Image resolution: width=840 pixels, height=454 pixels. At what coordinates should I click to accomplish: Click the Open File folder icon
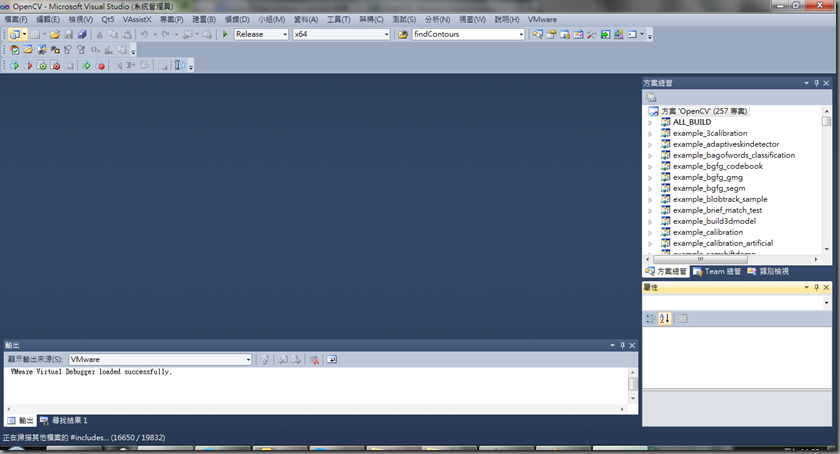click(55, 34)
